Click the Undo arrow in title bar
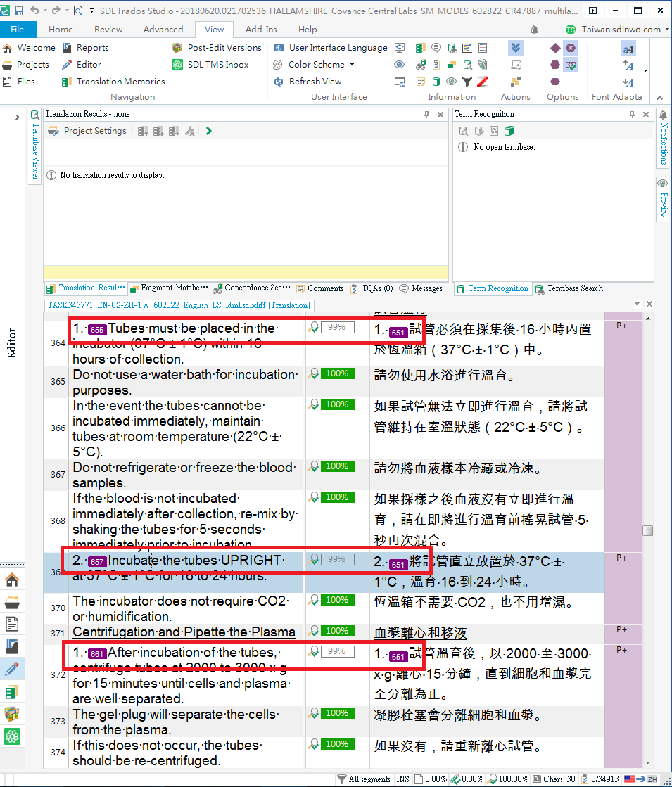672x787 pixels. [34, 10]
